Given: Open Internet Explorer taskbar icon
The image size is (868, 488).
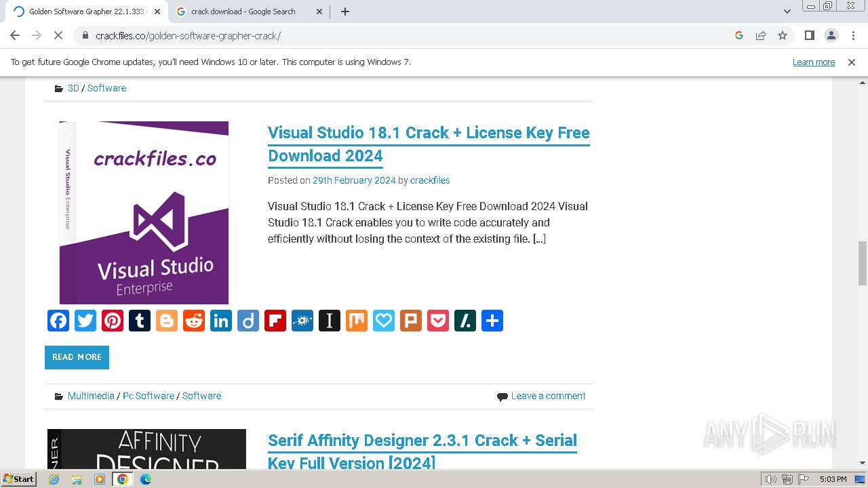Looking at the screenshot, I should 54,479.
